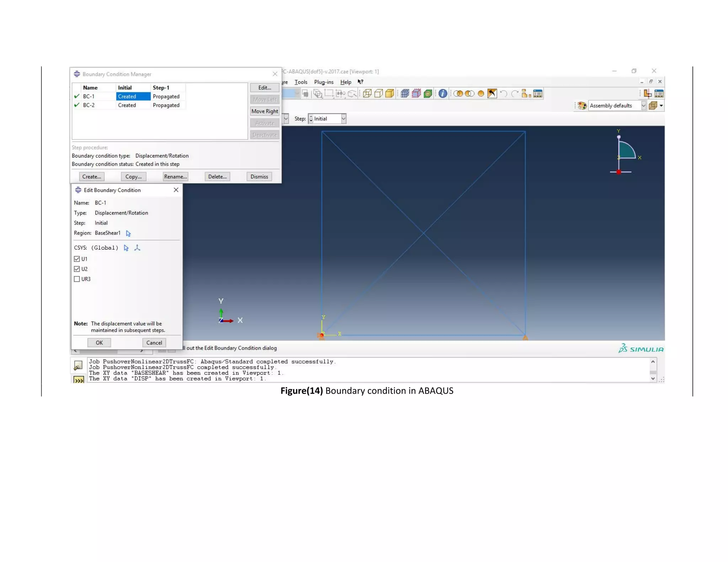Click the create display group icon
The image size is (728, 562).
pyautogui.click(x=526, y=94)
